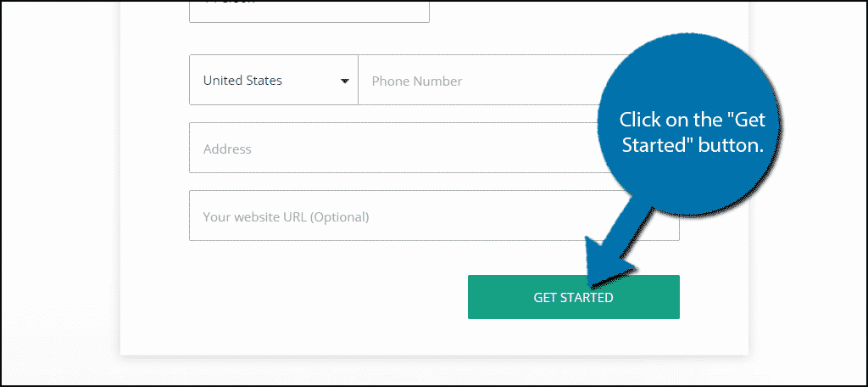Click the callout text "Click on the Get Started button"

[x=693, y=132]
